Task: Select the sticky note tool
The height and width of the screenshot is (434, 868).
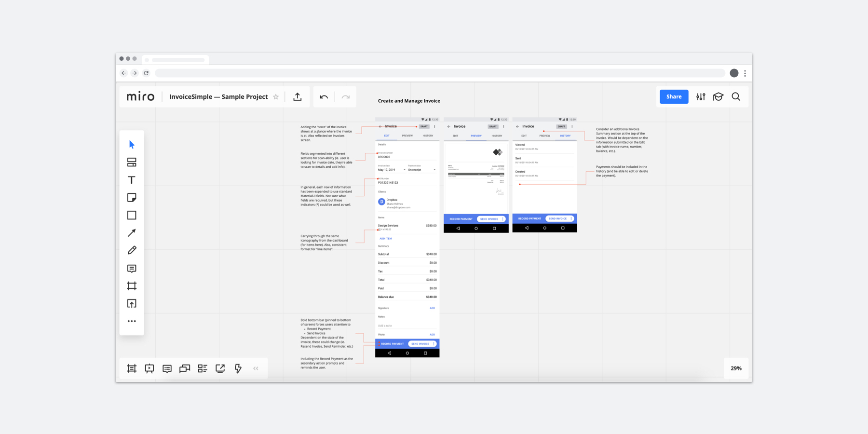Action: pos(131,197)
